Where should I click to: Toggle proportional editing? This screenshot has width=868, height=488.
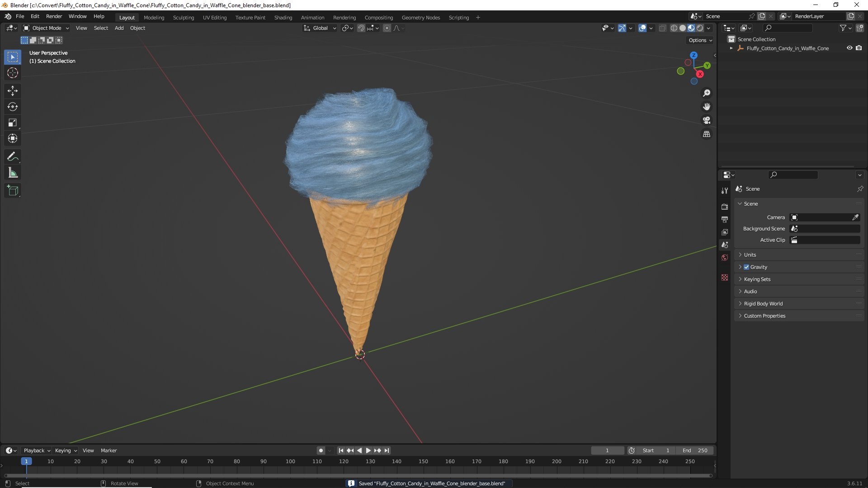pyautogui.click(x=387, y=28)
